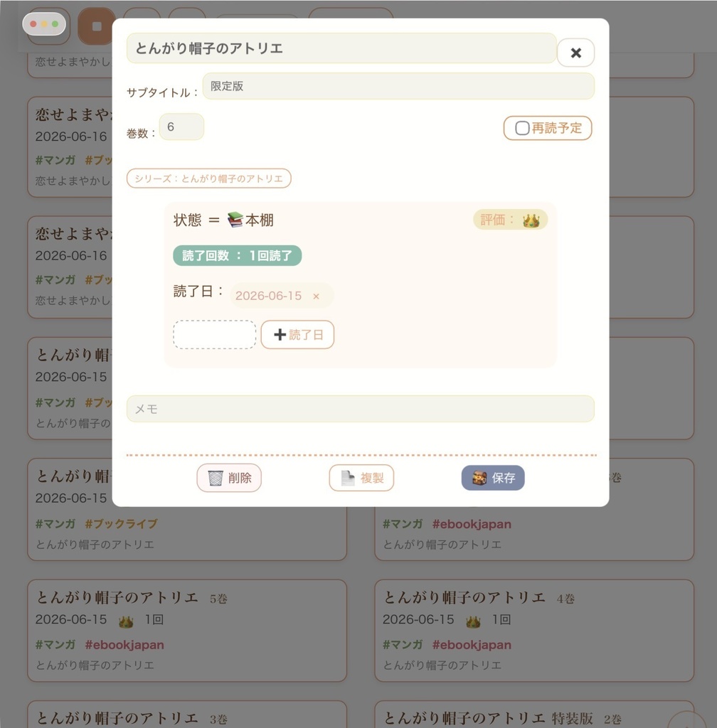Duplicate this entry with the 複製 button
717x728 pixels.
(x=361, y=478)
